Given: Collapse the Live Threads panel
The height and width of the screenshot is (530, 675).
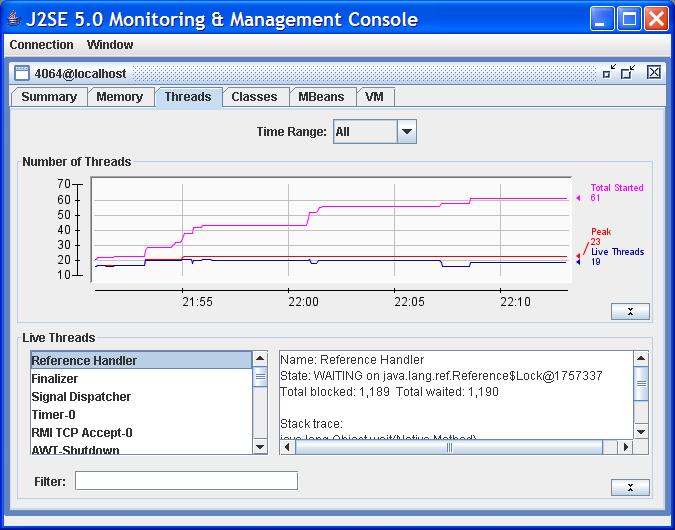Looking at the screenshot, I should click(630, 487).
